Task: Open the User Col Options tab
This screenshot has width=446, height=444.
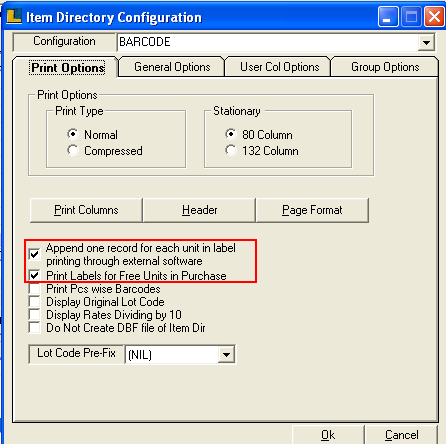Action: 279,67
